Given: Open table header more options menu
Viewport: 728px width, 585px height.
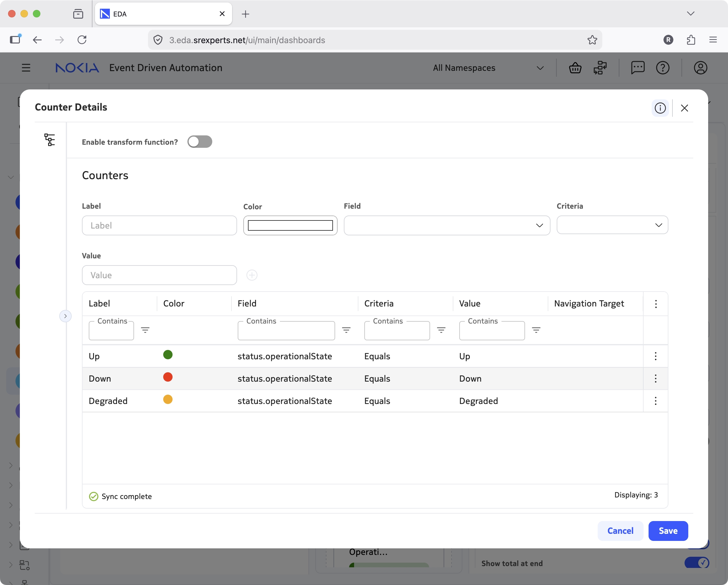Looking at the screenshot, I should [656, 304].
